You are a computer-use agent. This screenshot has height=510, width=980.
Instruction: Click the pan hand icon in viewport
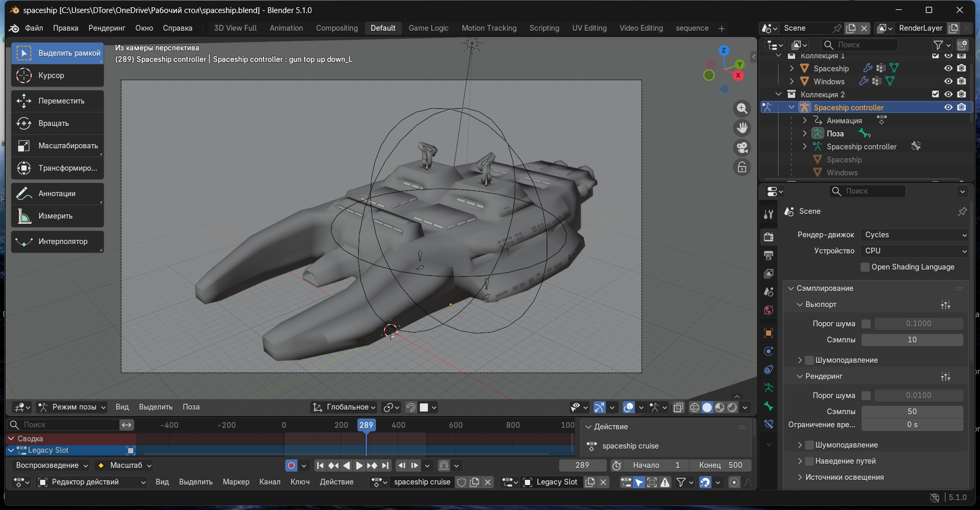point(742,128)
